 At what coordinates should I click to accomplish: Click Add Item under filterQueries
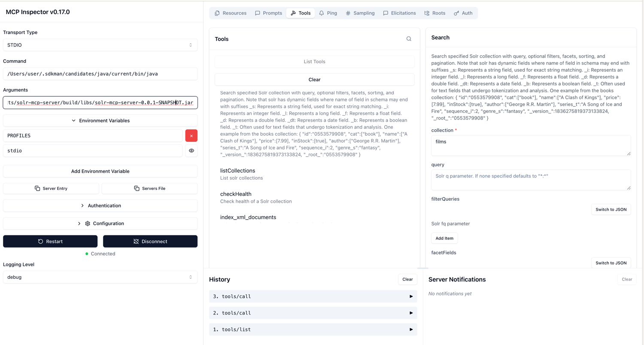click(x=444, y=238)
